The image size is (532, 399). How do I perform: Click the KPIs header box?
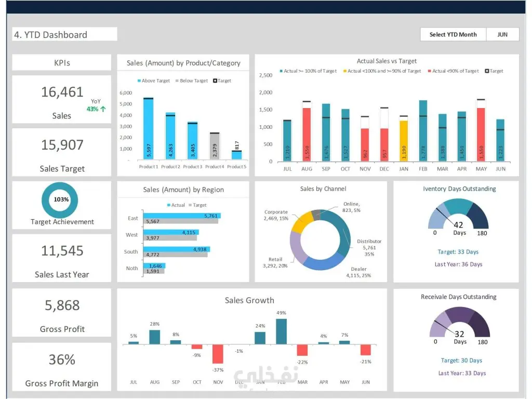tap(62, 63)
